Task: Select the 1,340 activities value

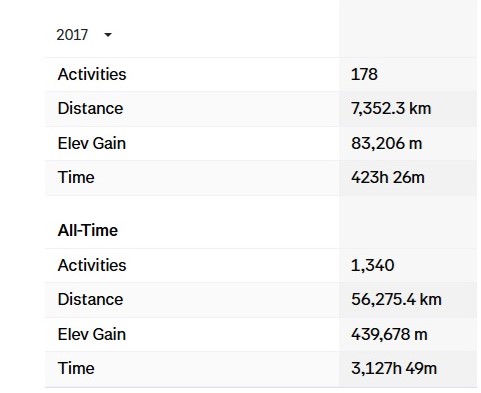Action: tap(373, 265)
